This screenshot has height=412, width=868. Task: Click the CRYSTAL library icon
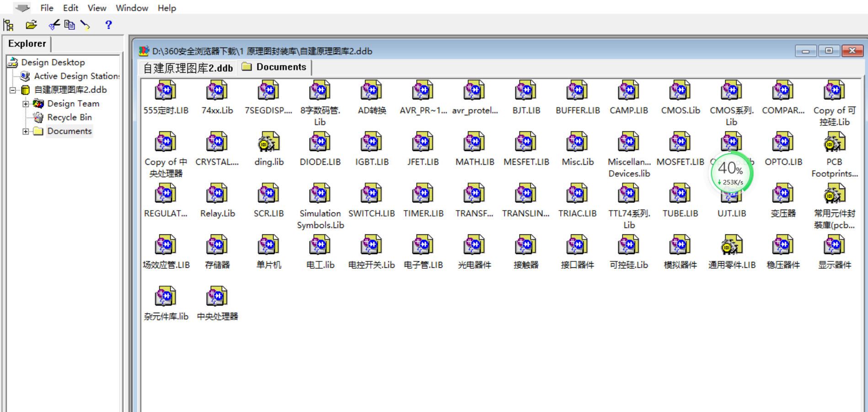pos(217,142)
